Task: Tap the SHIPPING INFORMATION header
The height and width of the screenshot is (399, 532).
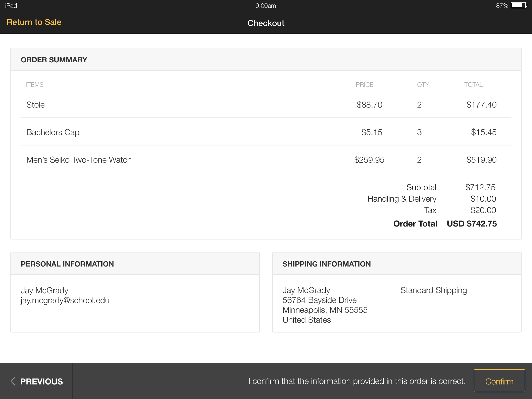Action: pyautogui.click(x=327, y=264)
